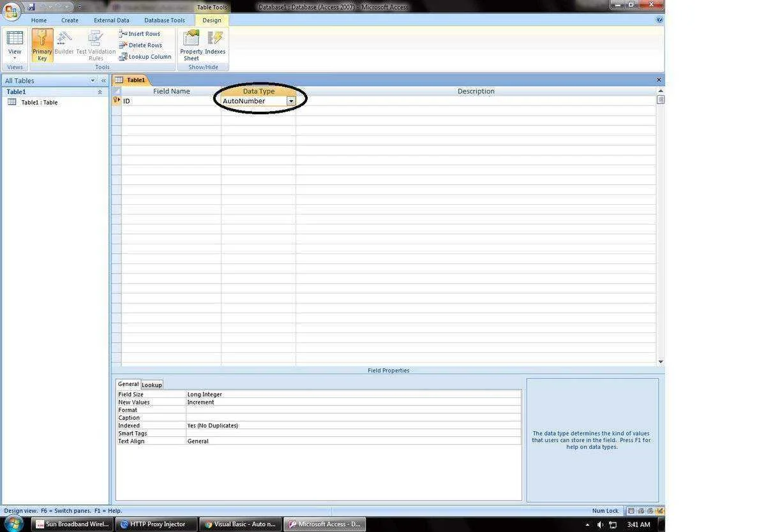766x532 pixels.
Task: Click the Description cell for ID
Action: [476, 101]
